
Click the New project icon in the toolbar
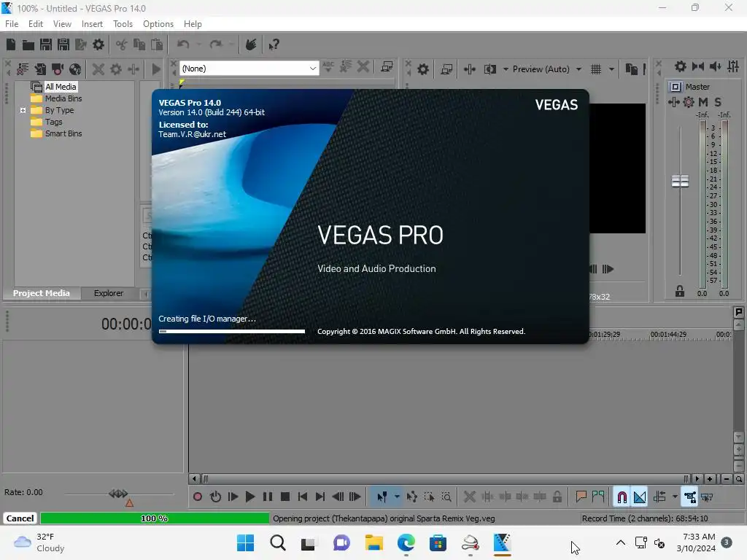[x=11, y=44]
